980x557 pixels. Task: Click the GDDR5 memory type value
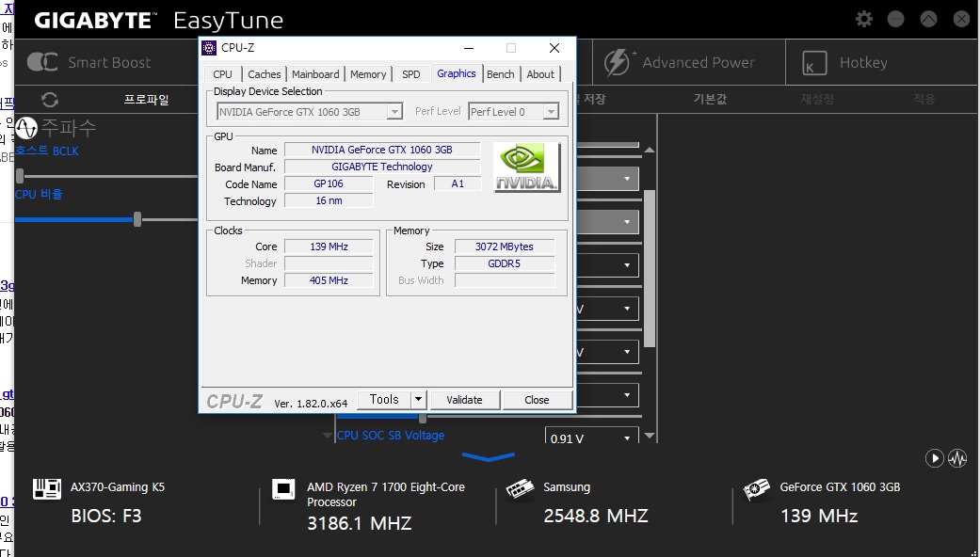click(505, 263)
